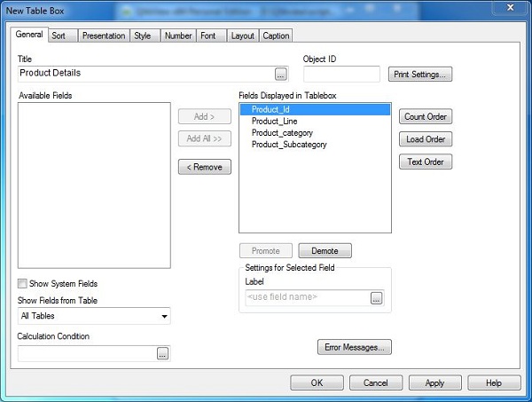Demote the selected field
The height and width of the screenshot is (402, 532).
coord(325,250)
